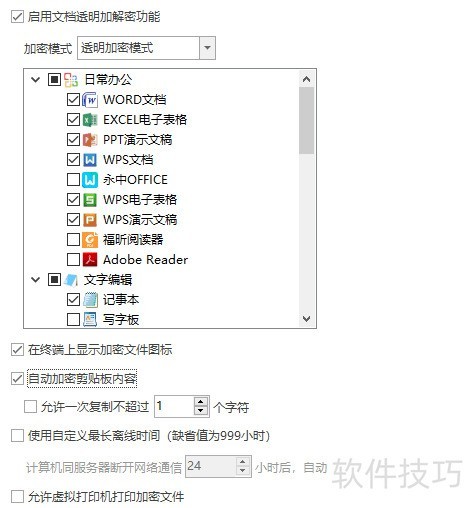467x508 pixels.
Task: Collapse the 文字编辑 tree group
Action: coord(35,279)
